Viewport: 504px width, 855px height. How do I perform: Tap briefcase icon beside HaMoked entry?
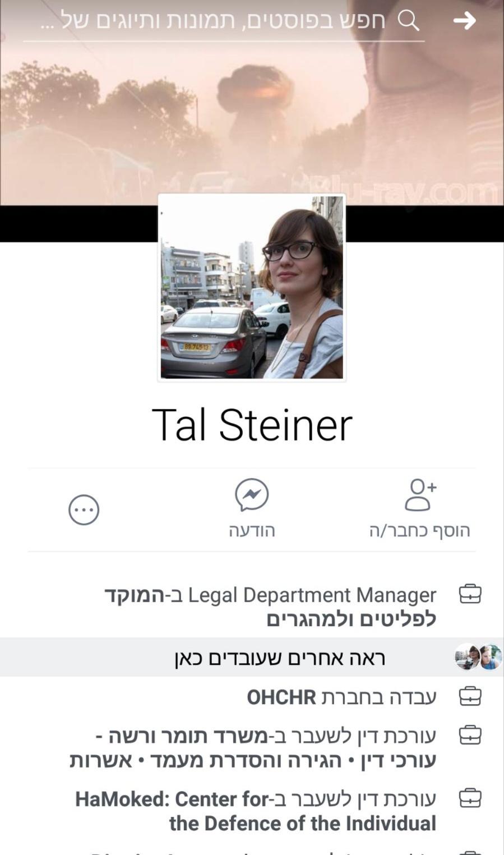[x=470, y=798]
